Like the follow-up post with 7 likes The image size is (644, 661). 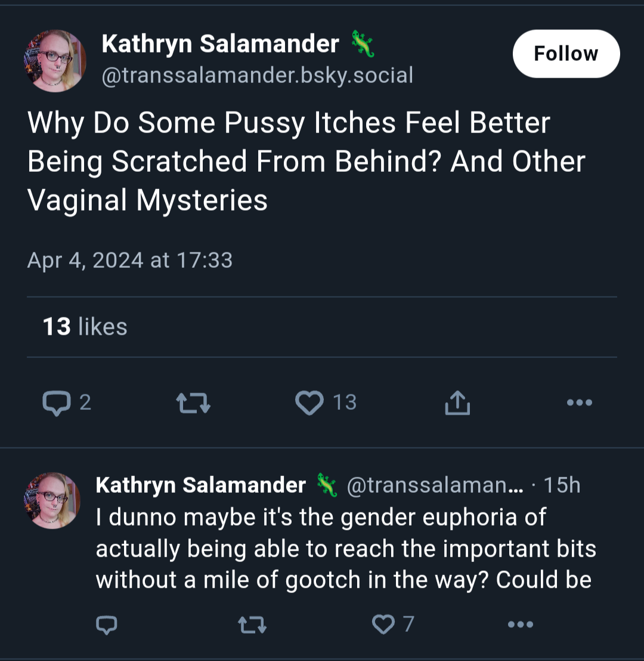(383, 624)
